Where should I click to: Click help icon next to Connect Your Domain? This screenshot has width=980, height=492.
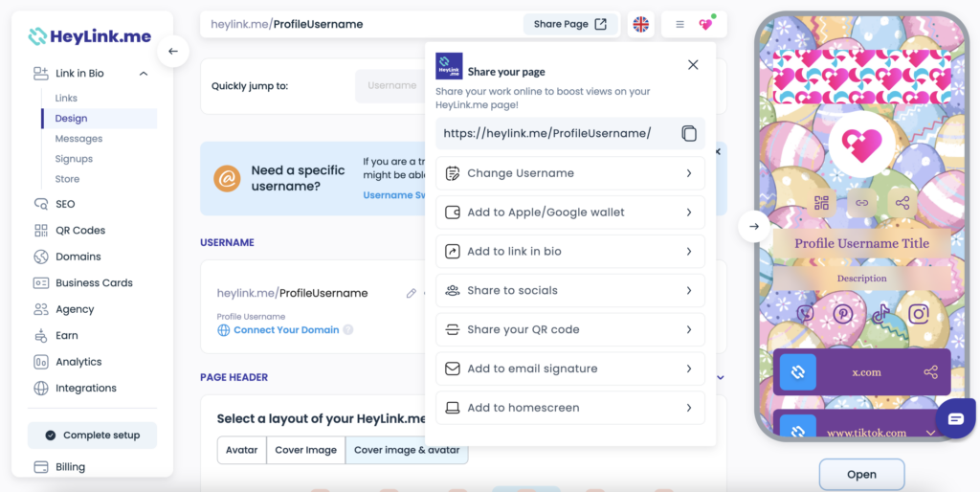[x=348, y=329]
